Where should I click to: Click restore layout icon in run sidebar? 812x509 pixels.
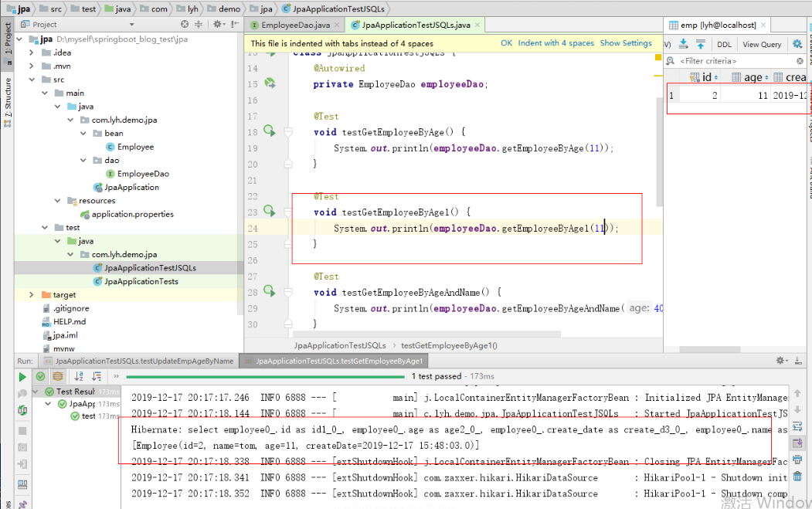click(22, 484)
